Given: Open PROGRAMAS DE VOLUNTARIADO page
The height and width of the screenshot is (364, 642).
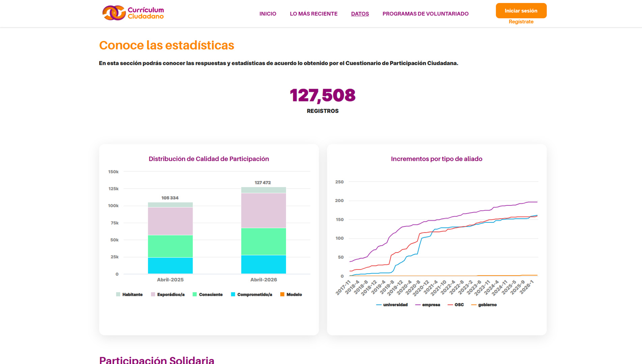Looking at the screenshot, I should pos(425,14).
